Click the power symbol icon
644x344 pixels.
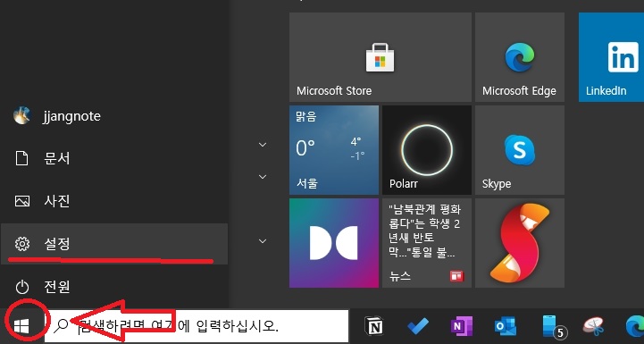[x=21, y=287]
